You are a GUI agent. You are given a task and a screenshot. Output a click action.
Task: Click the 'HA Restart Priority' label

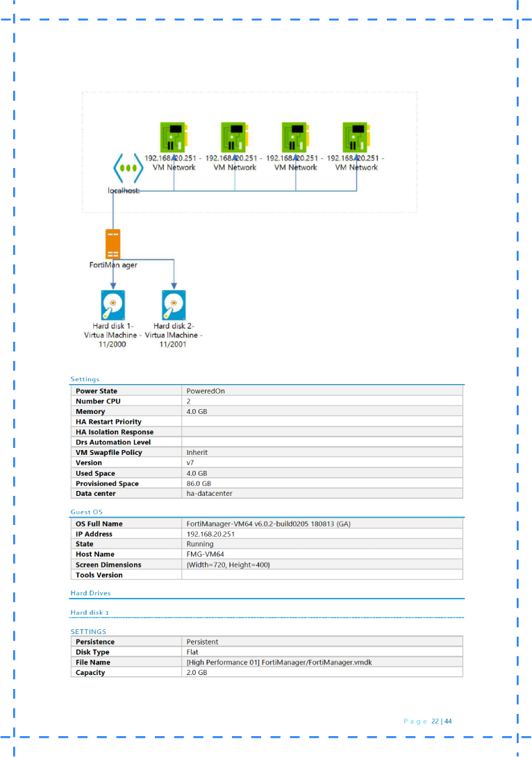tap(108, 422)
